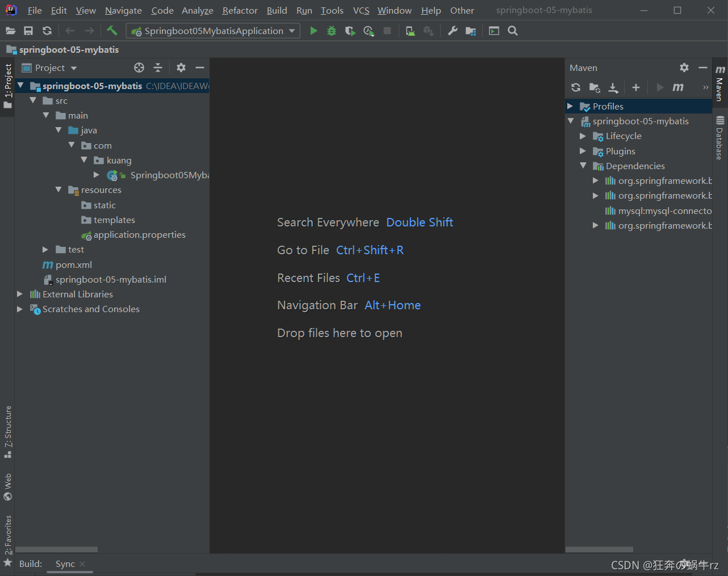The width and height of the screenshot is (728, 576).
Task: Open Project panel gear options
Action: [181, 68]
